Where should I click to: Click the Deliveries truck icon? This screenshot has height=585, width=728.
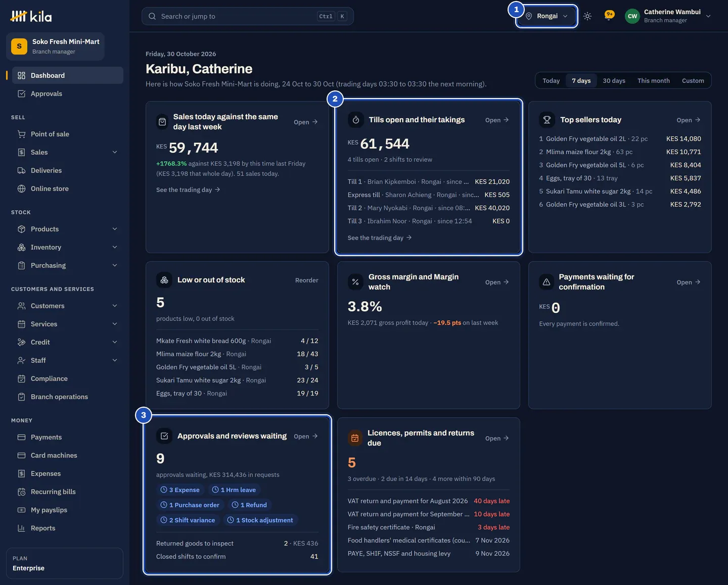(21, 170)
